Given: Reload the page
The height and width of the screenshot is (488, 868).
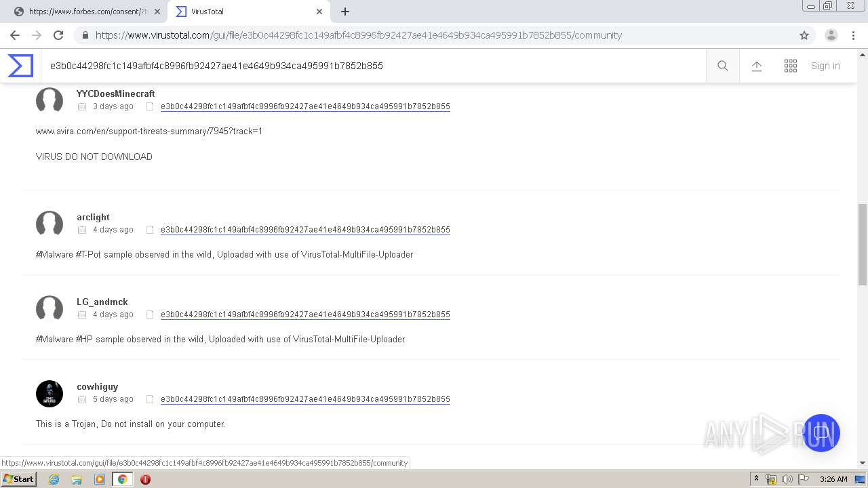Looking at the screenshot, I should tap(58, 35).
